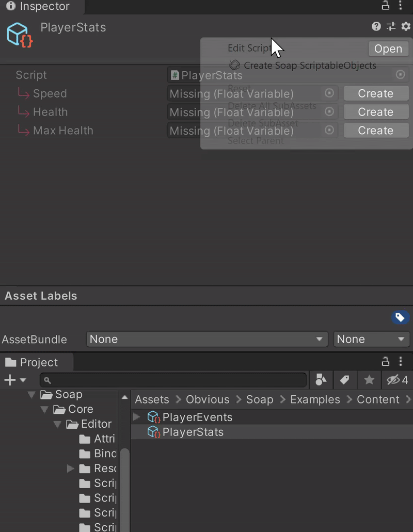
Task: Open the Inspector settings gear menu
Action: [406, 26]
